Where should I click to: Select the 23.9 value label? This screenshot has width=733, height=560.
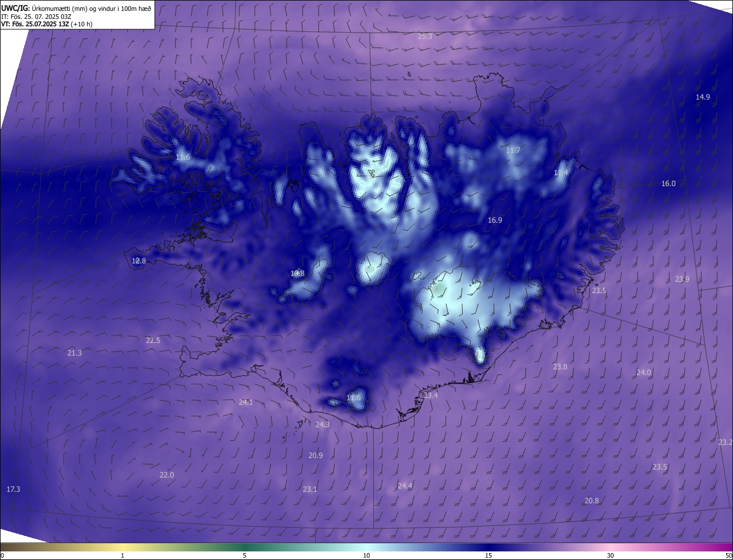682,279
